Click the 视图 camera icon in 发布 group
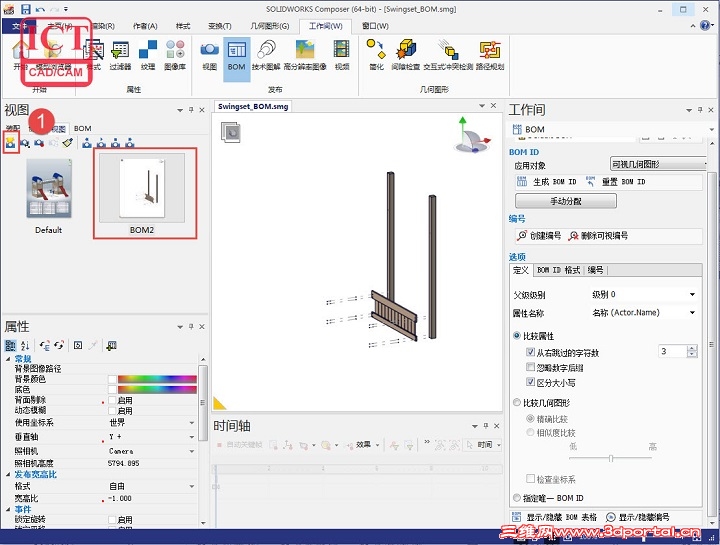This screenshot has height=545, width=720. 209,55
